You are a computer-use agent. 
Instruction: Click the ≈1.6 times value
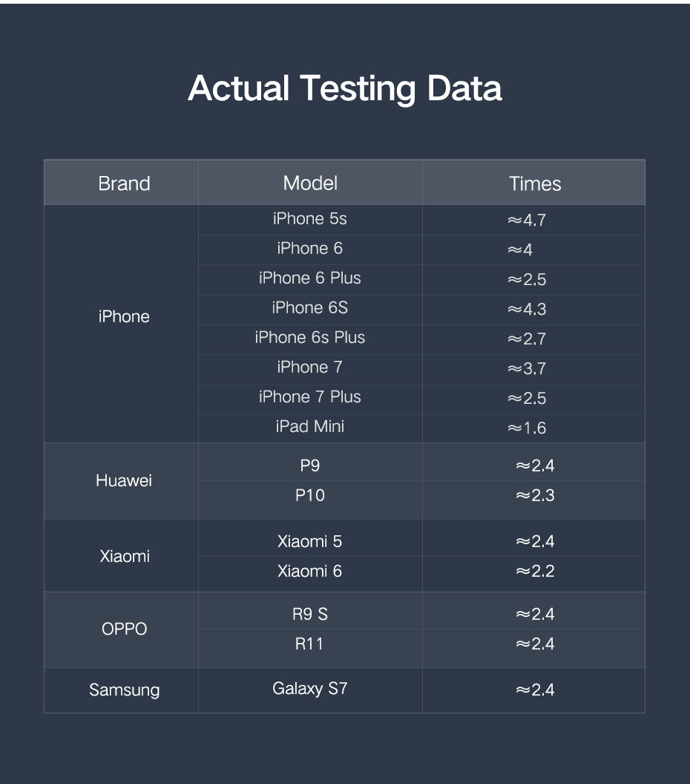tap(527, 428)
